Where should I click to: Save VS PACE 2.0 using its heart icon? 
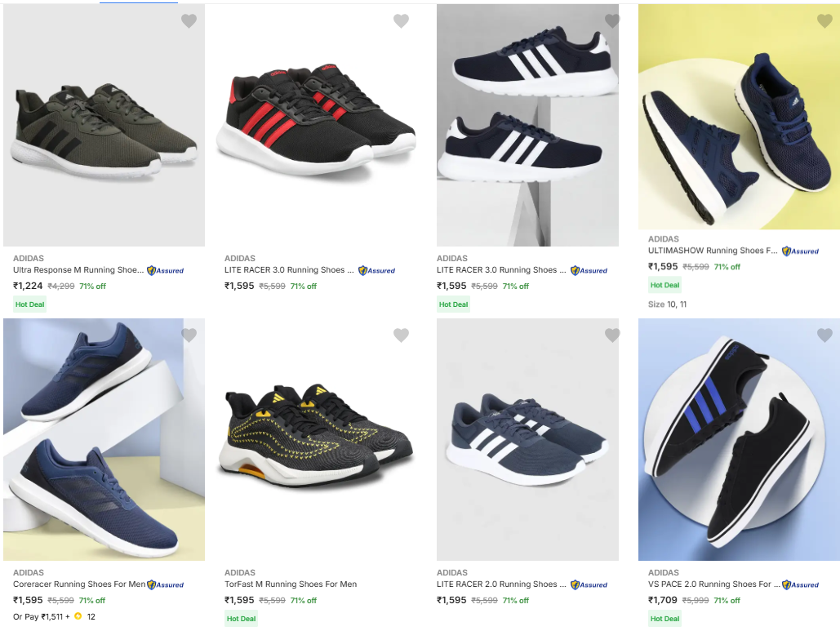click(x=824, y=335)
